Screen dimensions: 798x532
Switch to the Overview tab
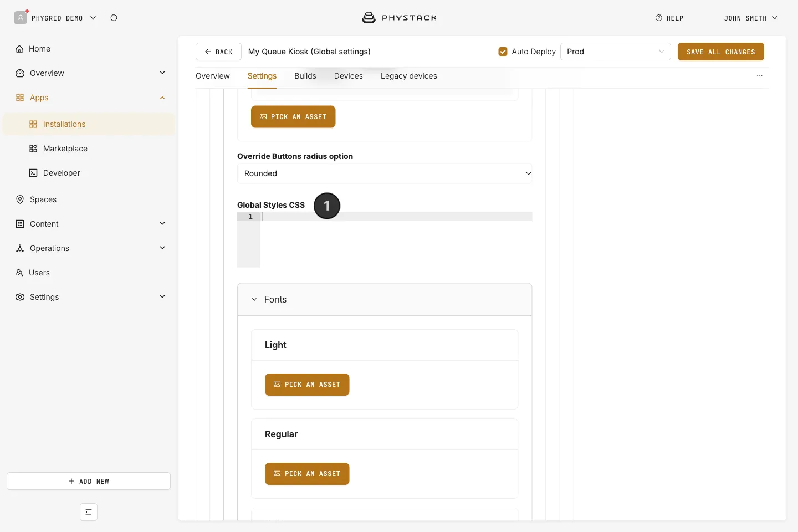[213, 76]
